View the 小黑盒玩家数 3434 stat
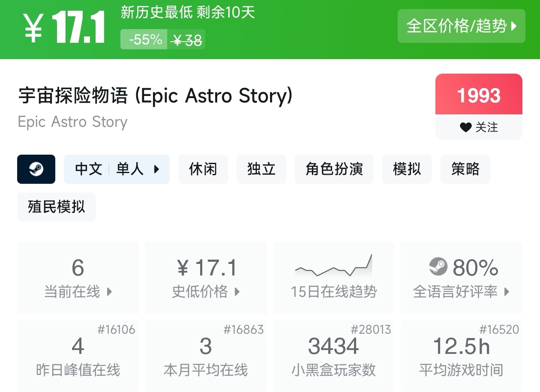 pos(333,356)
